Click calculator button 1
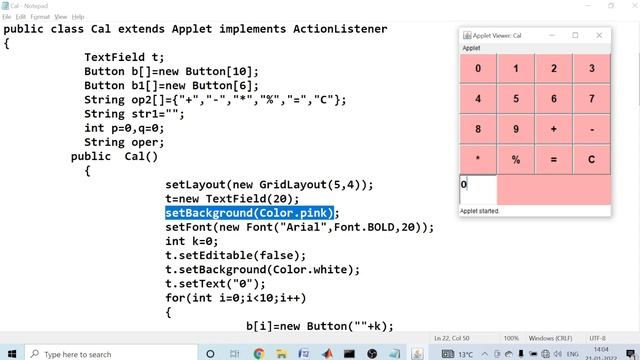Screen dimensions: 640x360 click(516, 69)
